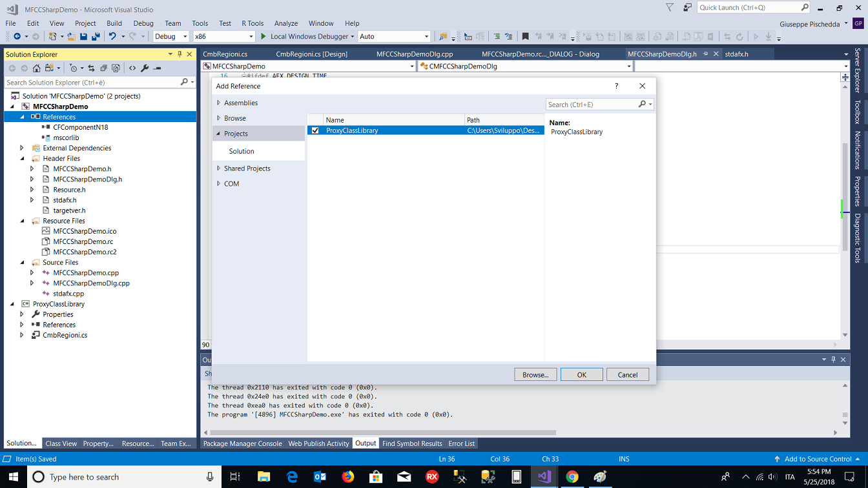The height and width of the screenshot is (488, 868).
Task: Click View Code icon in Solution Explorer
Action: [x=132, y=68]
